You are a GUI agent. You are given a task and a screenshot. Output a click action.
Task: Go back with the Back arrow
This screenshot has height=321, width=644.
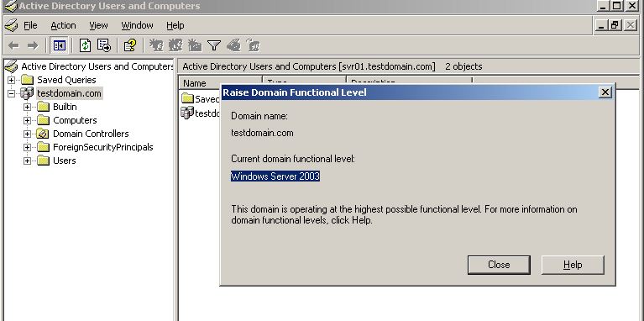(x=14, y=45)
